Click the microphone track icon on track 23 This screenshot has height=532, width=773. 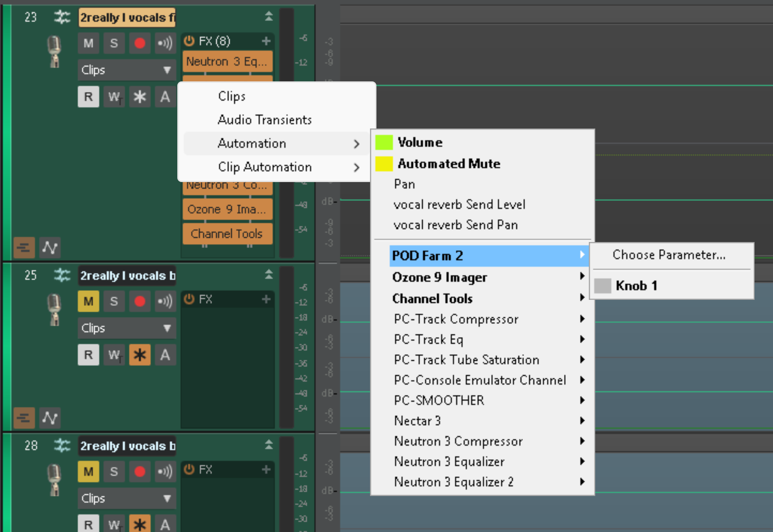[x=54, y=52]
